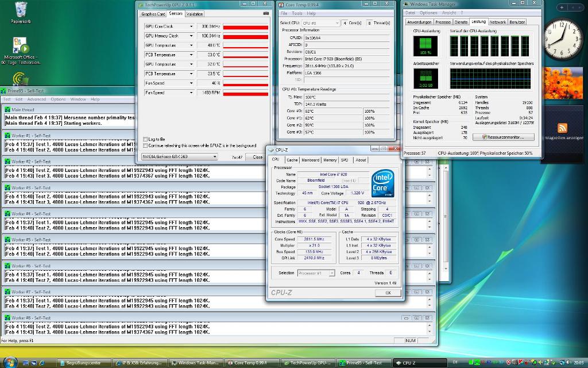Open Fan Speed dropdown showing 1459 RPM
588x368 pixels.
click(x=191, y=93)
